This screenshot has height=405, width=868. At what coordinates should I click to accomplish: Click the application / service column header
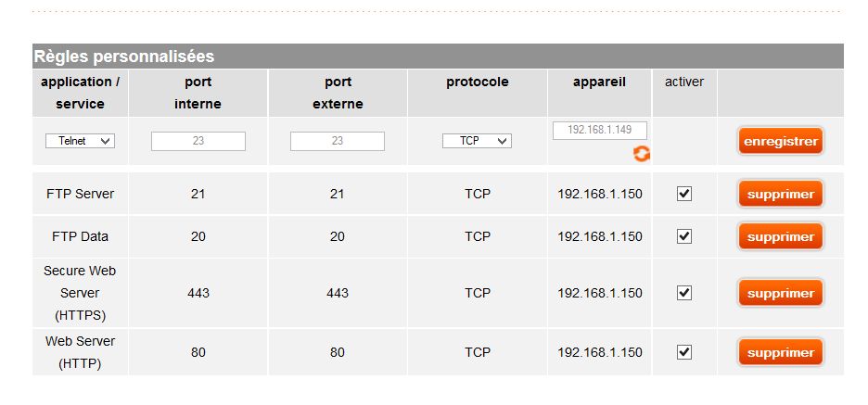80,93
